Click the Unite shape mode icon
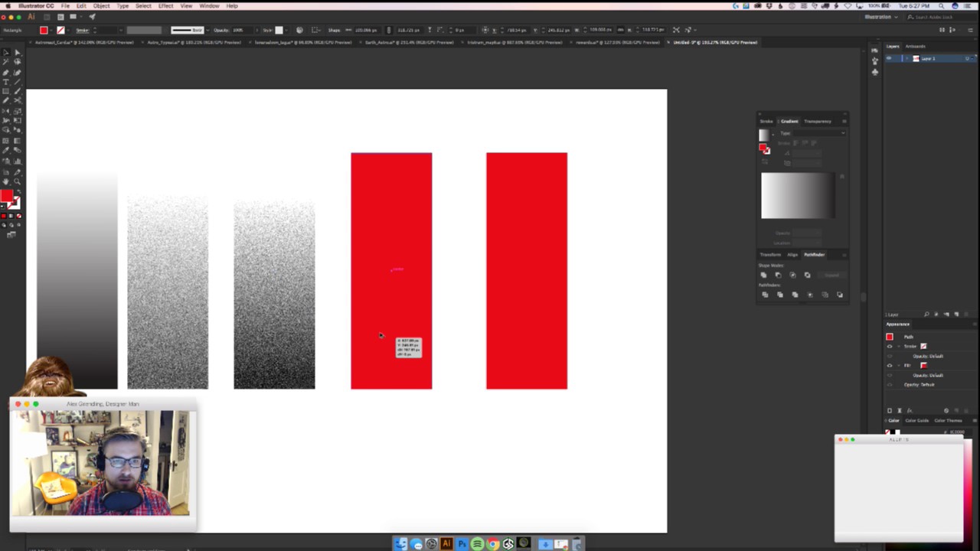The image size is (980, 551). (x=763, y=275)
